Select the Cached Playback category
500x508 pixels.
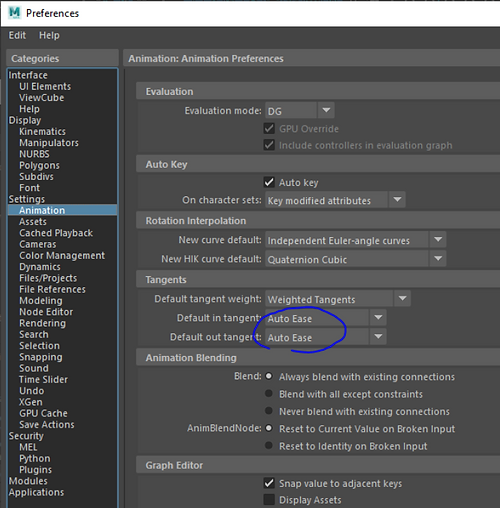(x=56, y=233)
